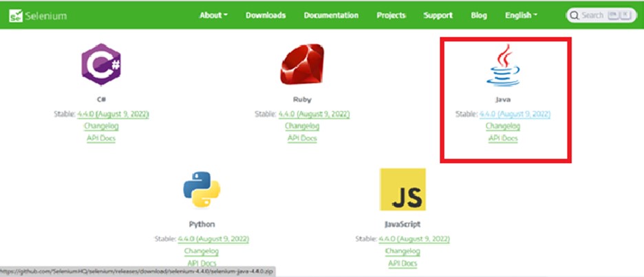Click the Selenium brand name text
Viewport: 644px width, 277px height.
45,16
